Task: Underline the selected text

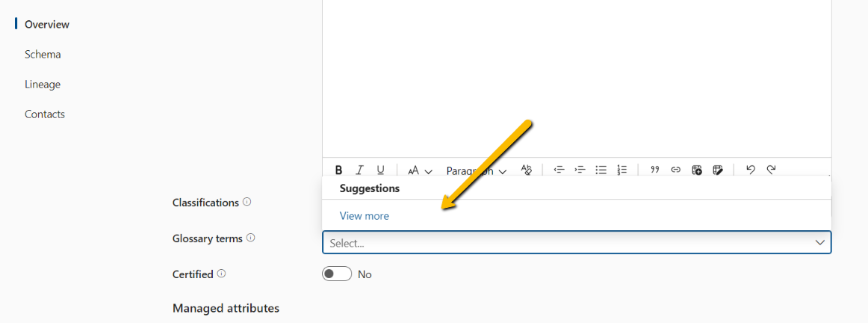Action: pyautogui.click(x=380, y=170)
